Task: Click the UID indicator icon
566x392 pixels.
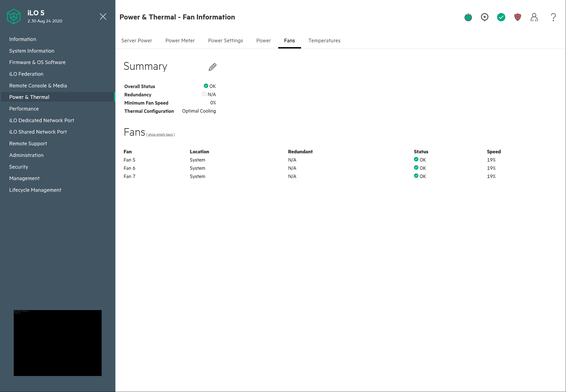Action: [x=484, y=17]
